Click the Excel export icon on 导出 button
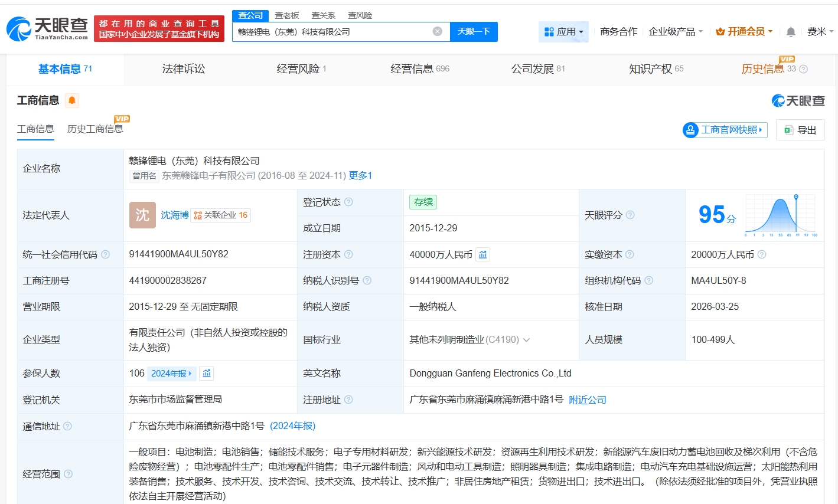Viewport: 838px width, 504px height. 788,130
